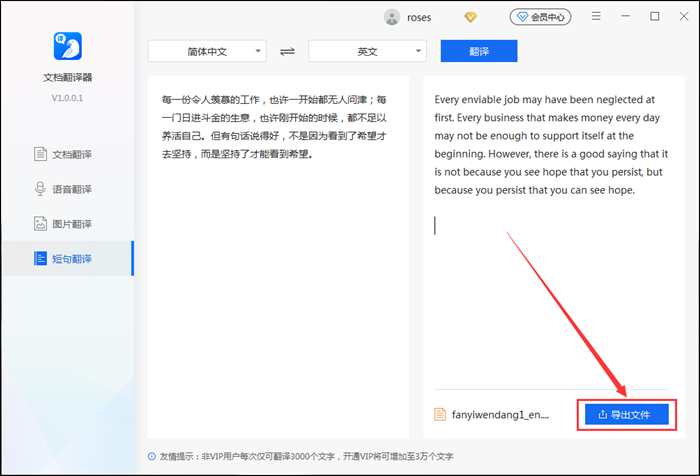Viewport: 700px width, 476px height.
Task: Select 短句翻译 short sentence translation
Action: 68,259
